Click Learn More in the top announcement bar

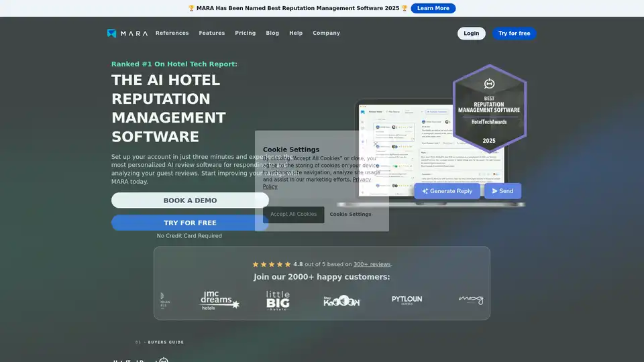433,8
